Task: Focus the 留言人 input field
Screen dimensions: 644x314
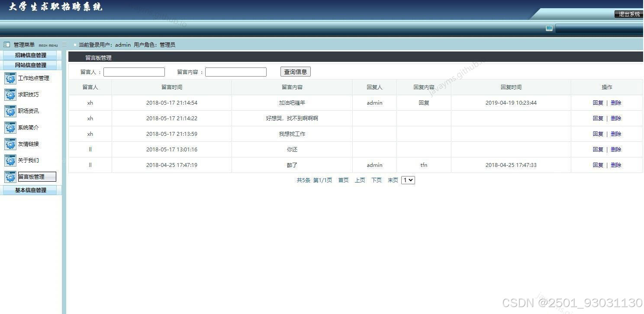Action: coord(134,72)
